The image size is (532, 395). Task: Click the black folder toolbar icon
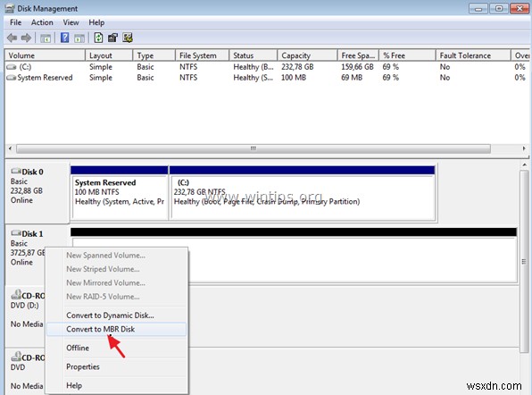pos(112,38)
